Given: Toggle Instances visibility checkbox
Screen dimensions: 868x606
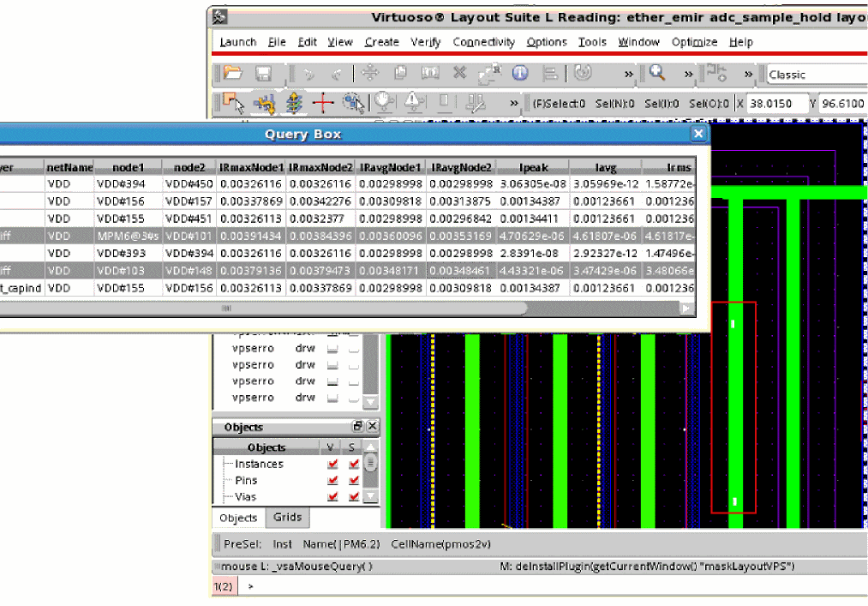Looking at the screenshot, I should pyautogui.click(x=332, y=465).
